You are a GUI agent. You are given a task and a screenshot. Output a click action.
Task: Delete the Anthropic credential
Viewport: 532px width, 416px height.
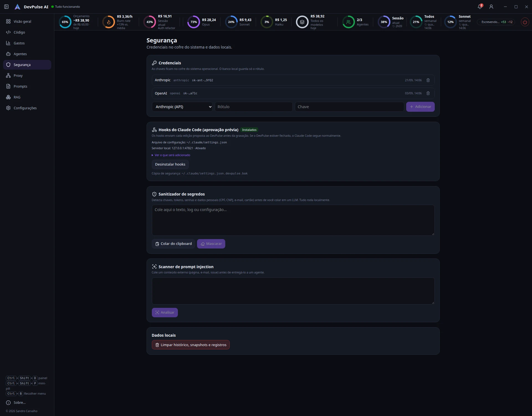[428, 80]
